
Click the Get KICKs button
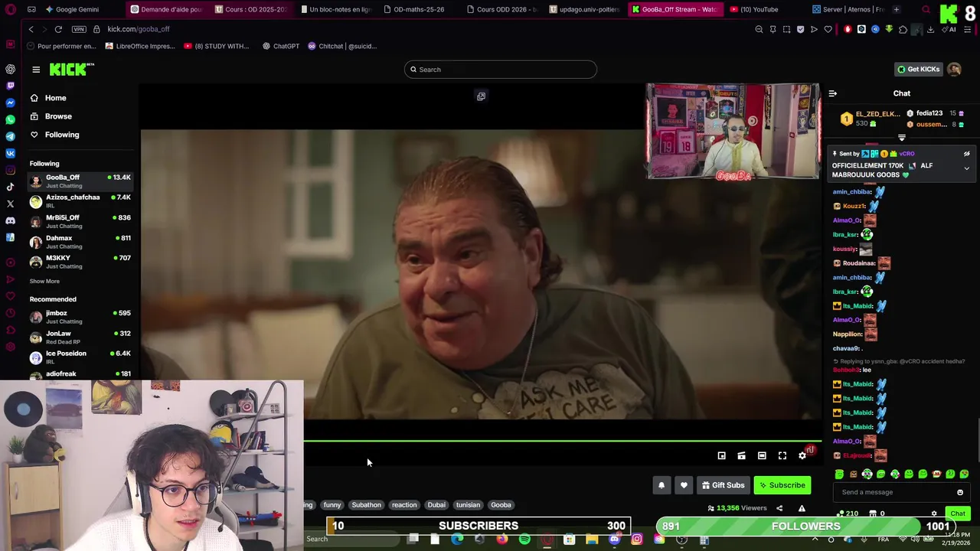tap(918, 70)
